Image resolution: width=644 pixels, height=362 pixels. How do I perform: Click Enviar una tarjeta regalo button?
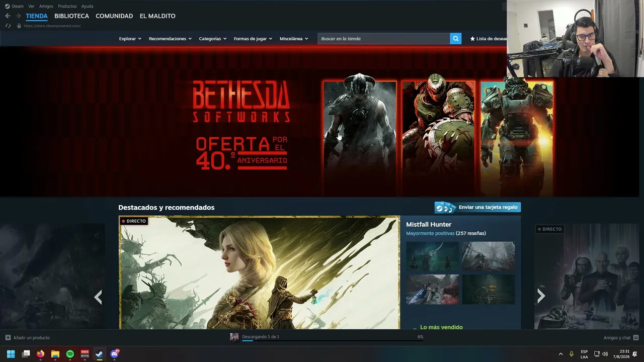(477, 208)
